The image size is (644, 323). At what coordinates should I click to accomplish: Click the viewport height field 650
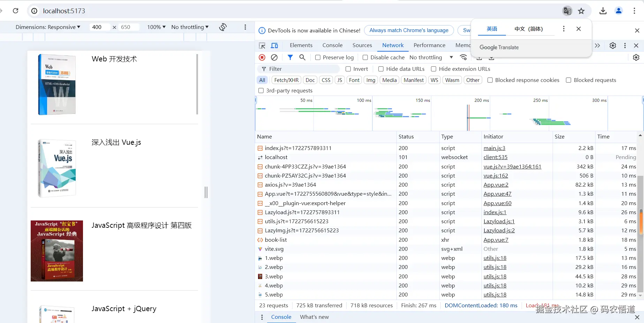pyautogui.click(x=129, y=27)
